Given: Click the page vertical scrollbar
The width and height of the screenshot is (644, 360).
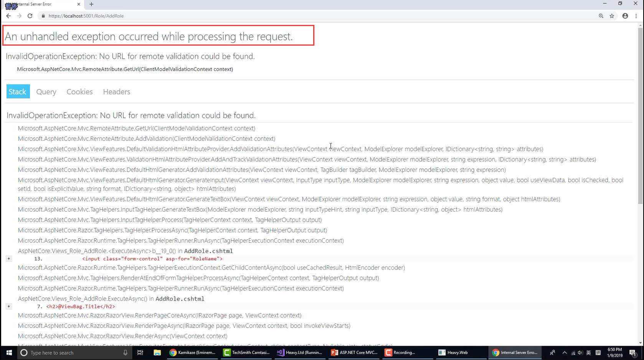Looking at the screenshot, I should click(x=640, y=115).
